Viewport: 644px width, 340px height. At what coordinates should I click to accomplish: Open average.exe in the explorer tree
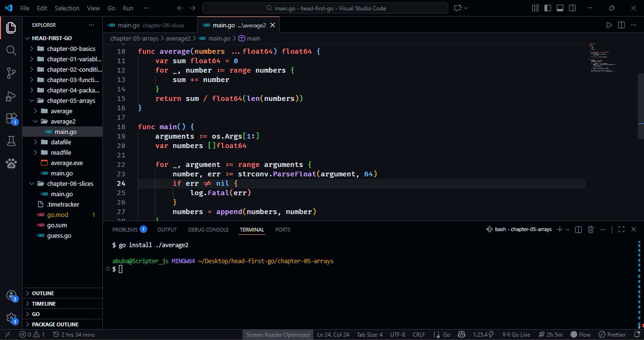click(x=63, y=163)
